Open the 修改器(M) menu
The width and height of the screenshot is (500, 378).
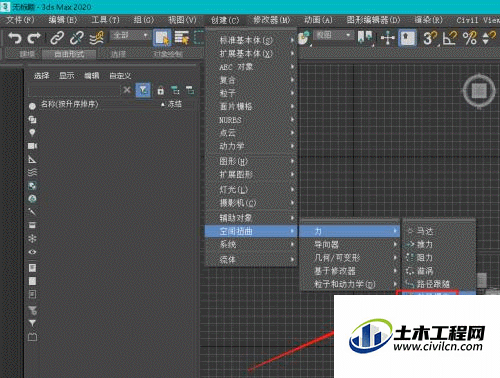272,20
